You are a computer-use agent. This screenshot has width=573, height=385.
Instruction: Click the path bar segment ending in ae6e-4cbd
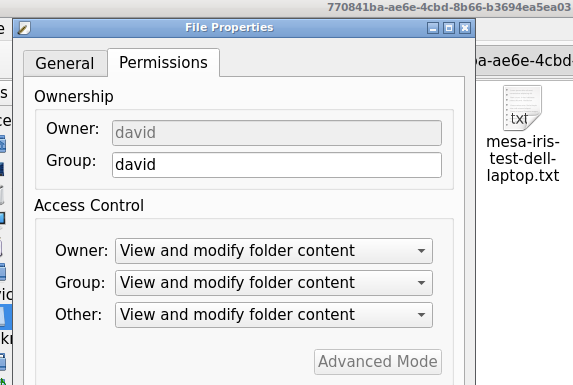click(524, 61)
